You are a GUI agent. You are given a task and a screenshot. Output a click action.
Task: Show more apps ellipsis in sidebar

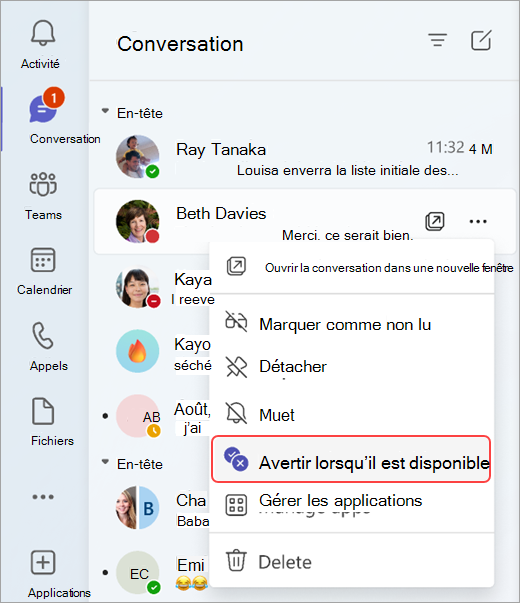43,497
